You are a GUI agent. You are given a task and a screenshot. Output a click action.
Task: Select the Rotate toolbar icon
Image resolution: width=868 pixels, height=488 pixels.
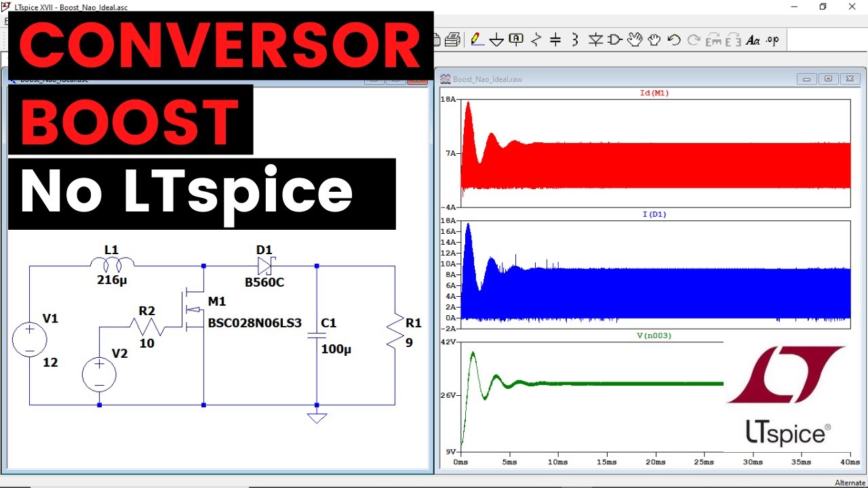click(713, 40)
